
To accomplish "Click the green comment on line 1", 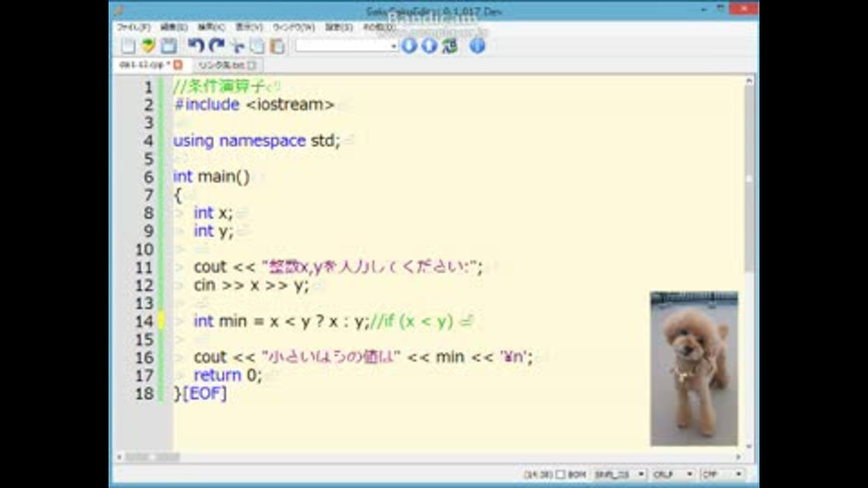I will point(219,87).
